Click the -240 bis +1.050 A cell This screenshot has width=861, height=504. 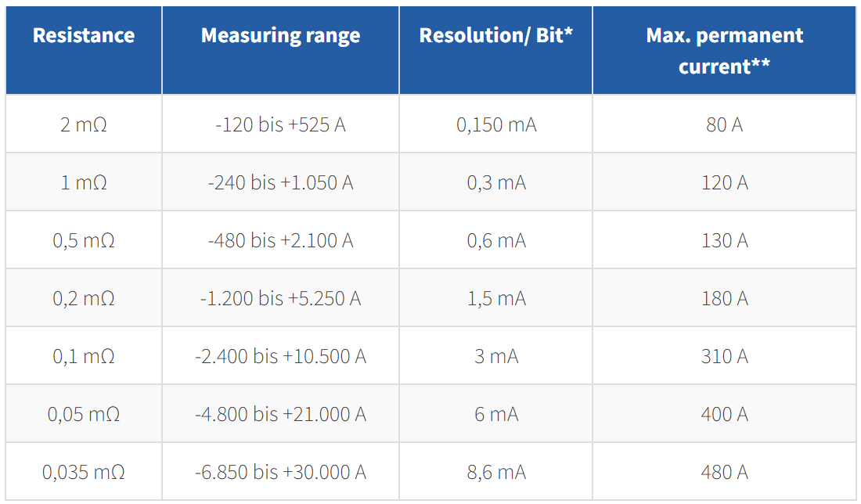[x=280, y=182]
